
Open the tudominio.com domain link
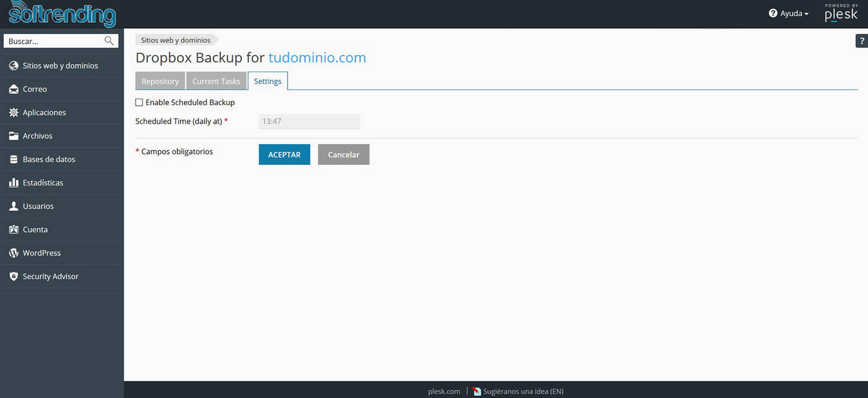[x=317, y=57]
